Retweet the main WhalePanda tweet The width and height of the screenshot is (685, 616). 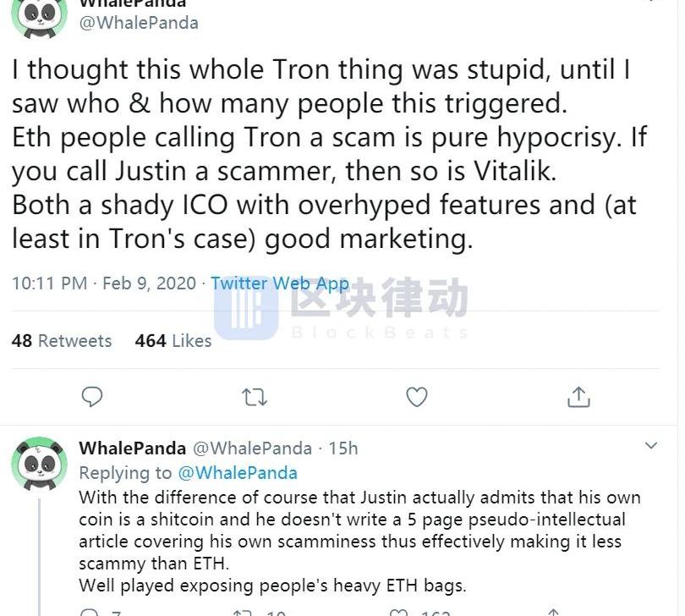point(255,396)
